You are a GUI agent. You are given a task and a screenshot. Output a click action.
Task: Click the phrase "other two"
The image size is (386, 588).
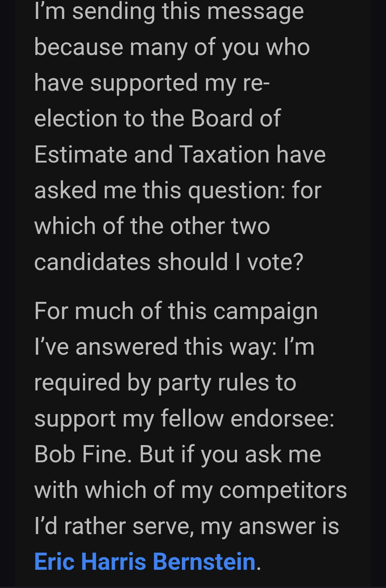220,226
